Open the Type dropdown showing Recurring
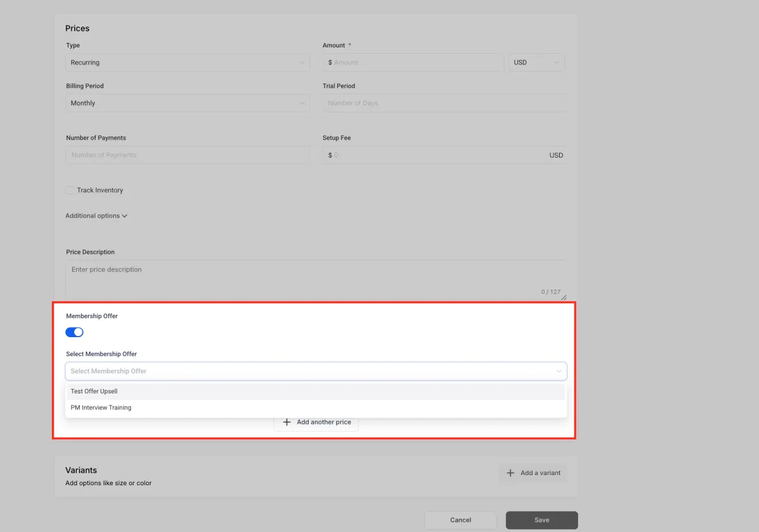 188,63
